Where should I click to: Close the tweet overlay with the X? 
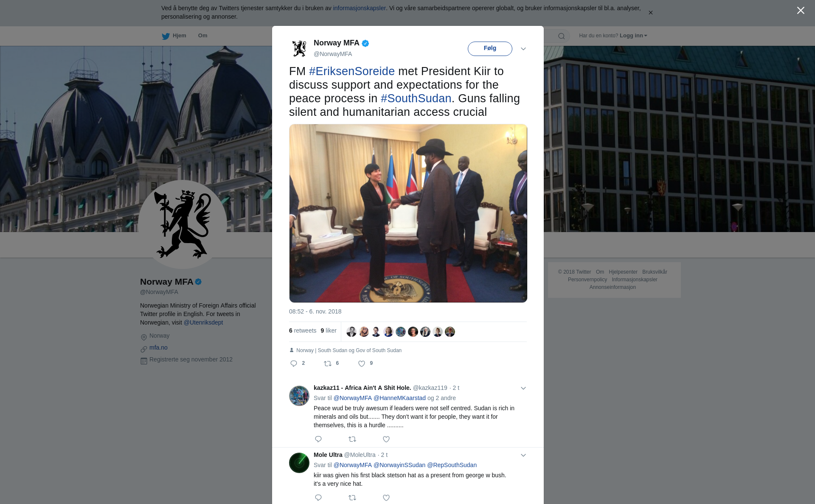pyautogui.click(x=801, y=11)
